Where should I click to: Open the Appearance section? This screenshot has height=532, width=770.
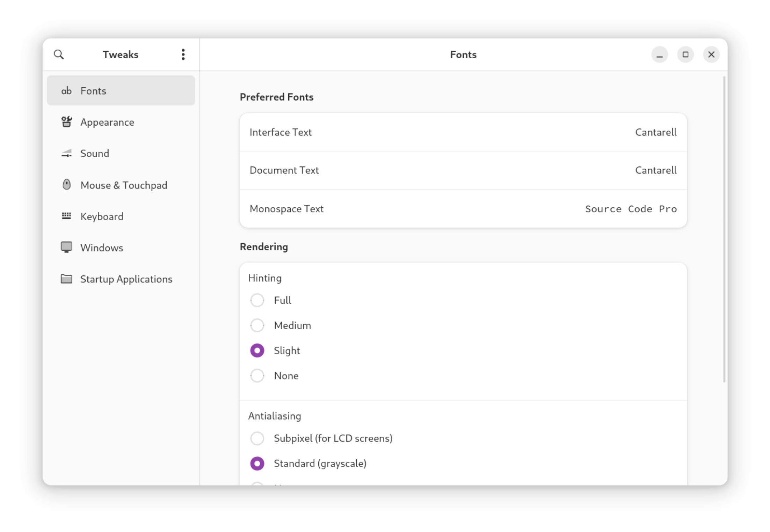[121, 122]
